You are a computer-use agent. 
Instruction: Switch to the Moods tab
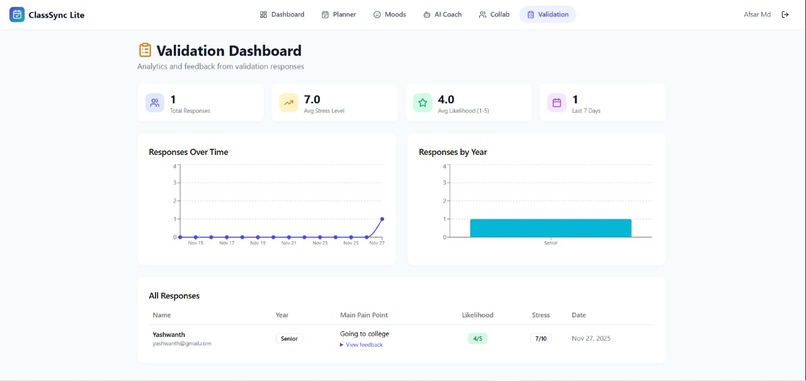(390, 14)
